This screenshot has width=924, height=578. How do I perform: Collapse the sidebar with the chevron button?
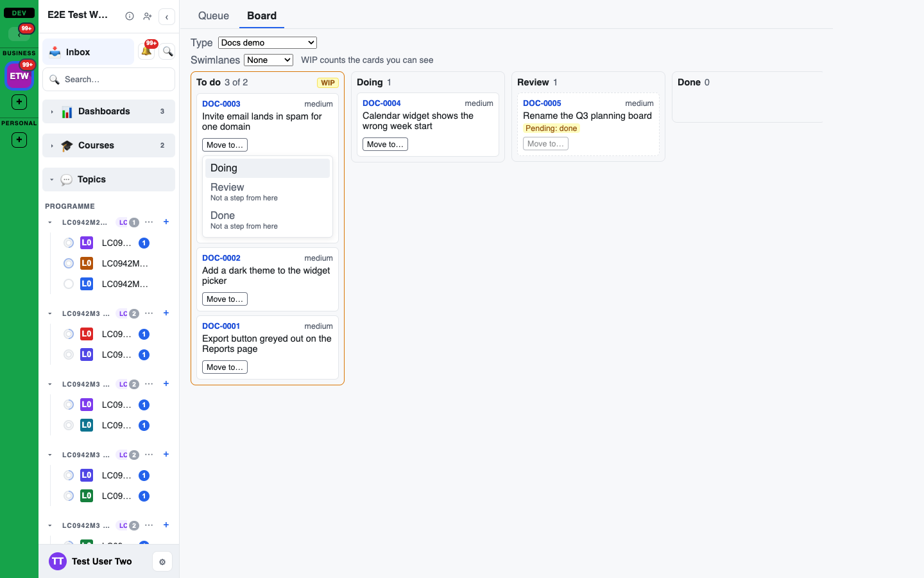(x=167, y=17)
